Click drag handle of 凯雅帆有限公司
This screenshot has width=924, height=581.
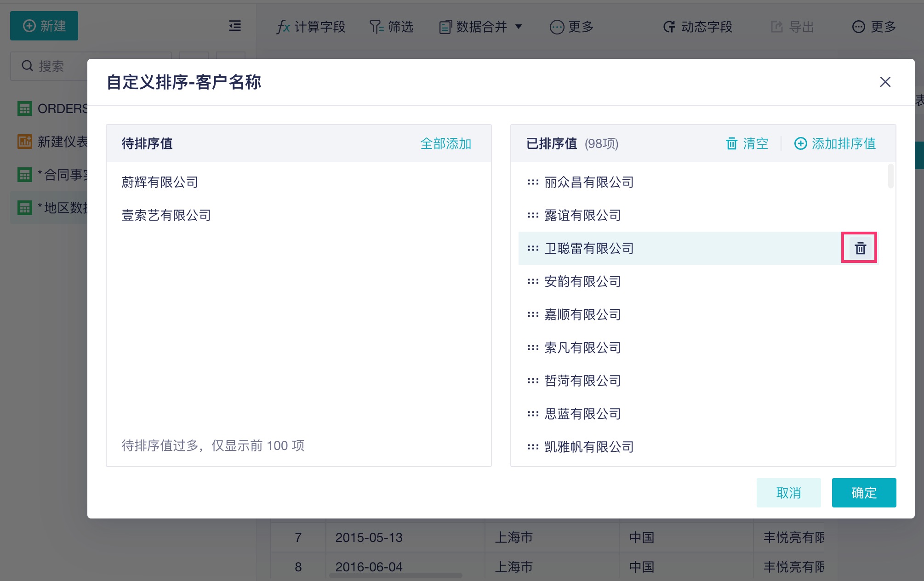[x=533, y=447]
